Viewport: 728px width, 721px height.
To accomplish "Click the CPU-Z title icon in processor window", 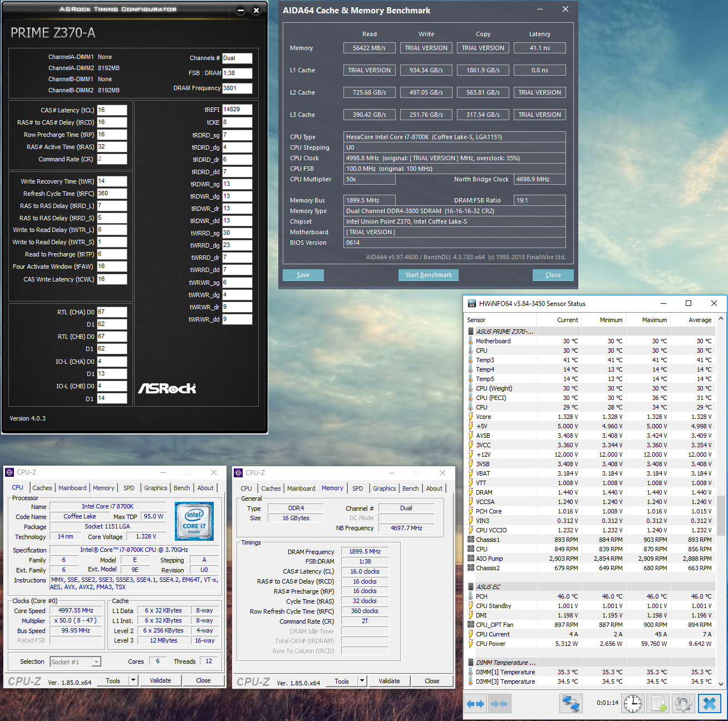I will (9, 472).
